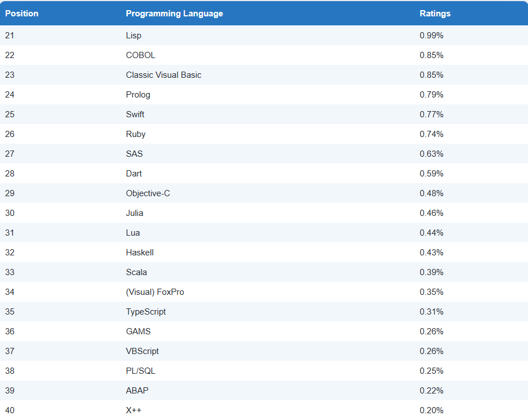Click the Position column header
The image size is (528, 420).
click(21, 14)
